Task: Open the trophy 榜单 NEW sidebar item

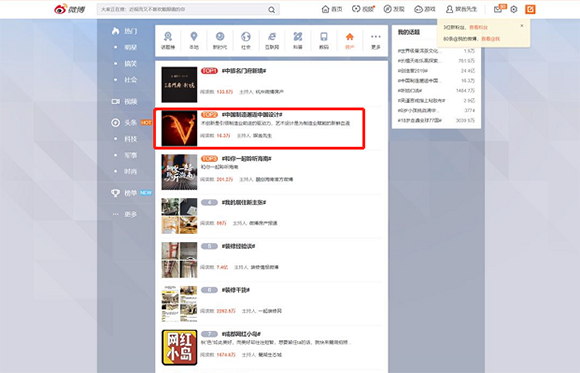Action: [x=131, y=193]
